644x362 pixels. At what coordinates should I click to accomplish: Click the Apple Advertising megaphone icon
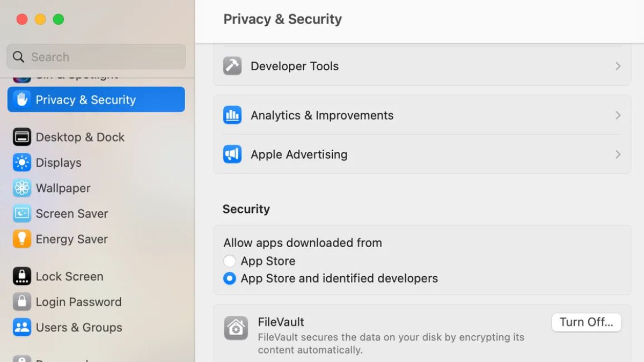coord(232,154)
